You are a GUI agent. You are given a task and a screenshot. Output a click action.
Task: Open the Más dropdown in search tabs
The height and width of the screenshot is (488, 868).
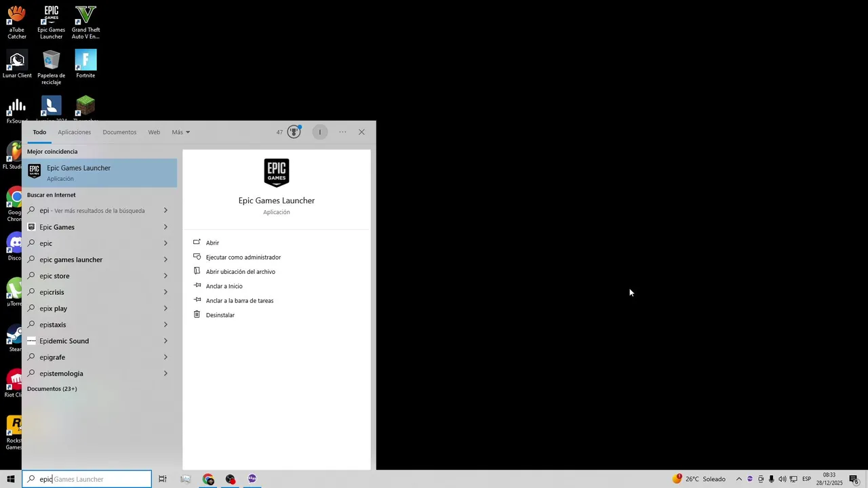point(180,132)
